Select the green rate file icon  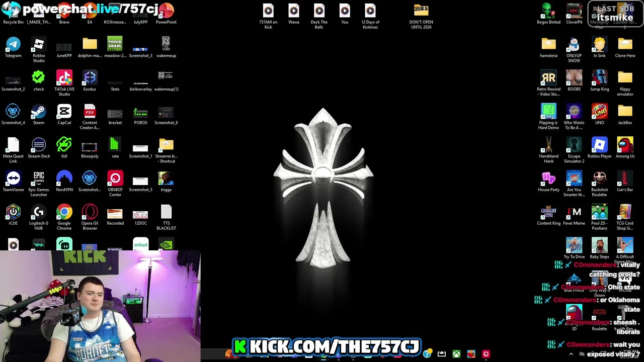click(x=115, y=148)
